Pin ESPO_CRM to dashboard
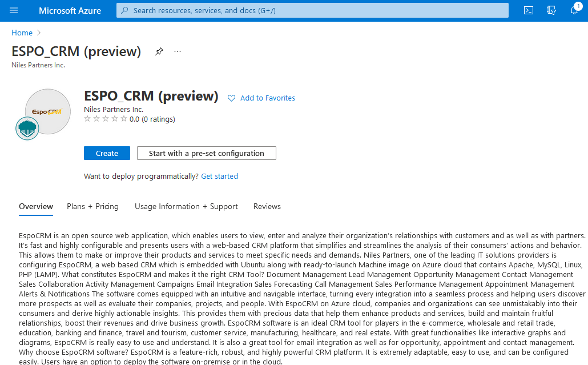Screen dimensions: 588x365 click(x=159, y=51)
